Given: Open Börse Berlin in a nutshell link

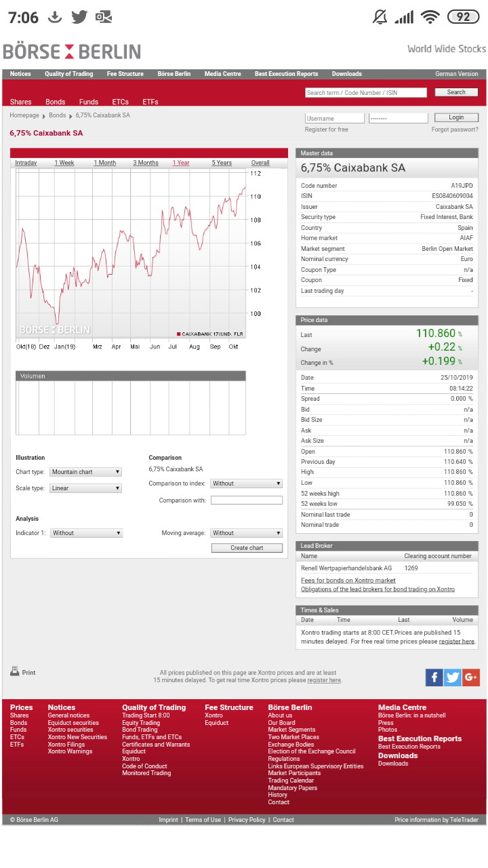Looking at the screenshot, I should coord(412,715).
